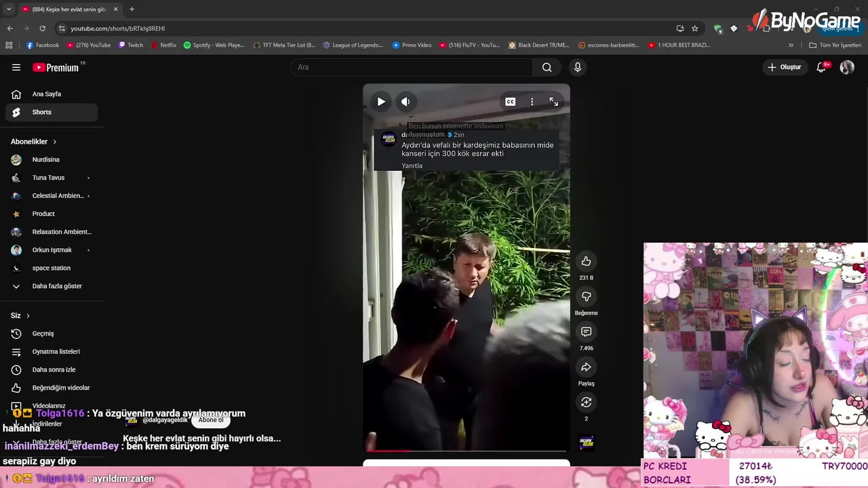Visit the @dalgayageldik channel link
Image resolution: width=868 pixels, height=488 pixels.
(x=165, y=420)
